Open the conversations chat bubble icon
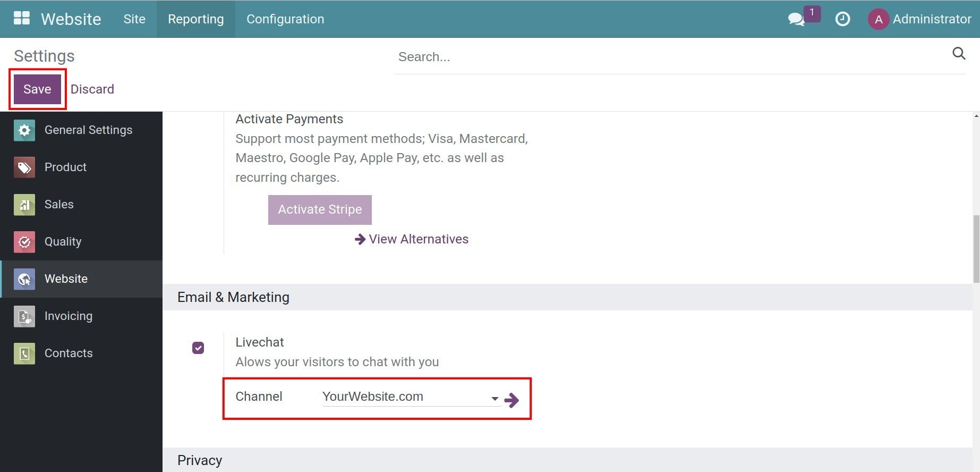 [796, 20]
